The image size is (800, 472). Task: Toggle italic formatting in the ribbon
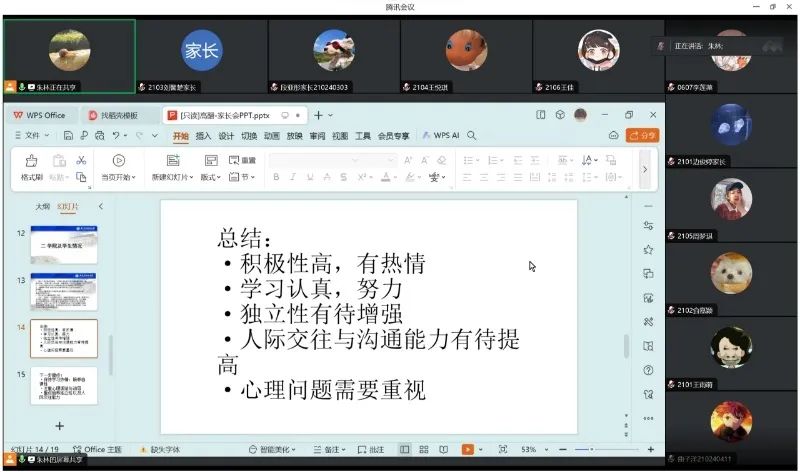tap(294, 177)
